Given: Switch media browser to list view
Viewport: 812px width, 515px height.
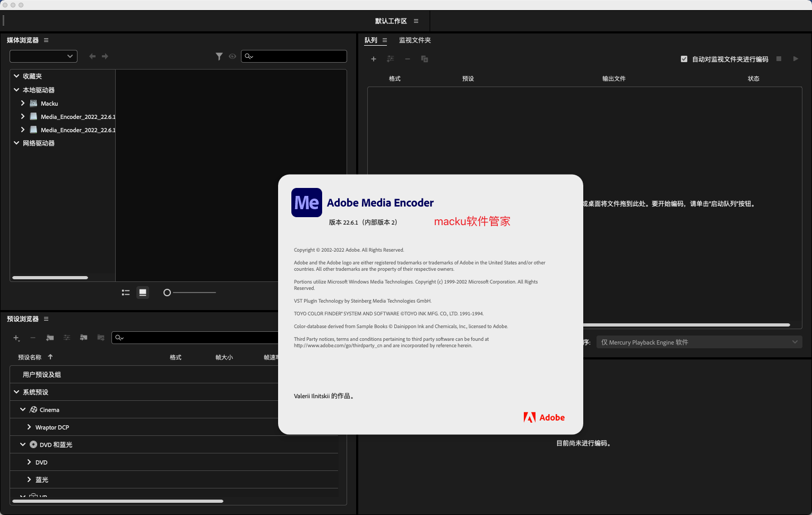Looking at the screenshot, I should click(x=126, y=293).
